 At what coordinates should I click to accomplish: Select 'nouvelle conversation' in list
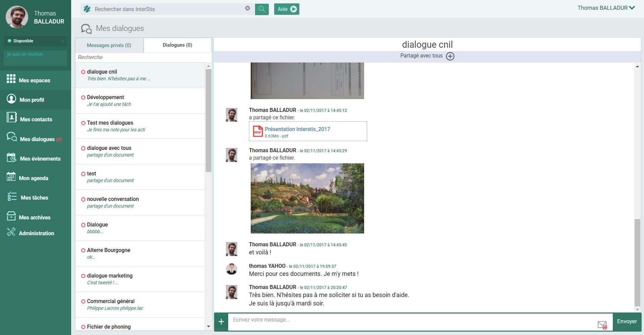pyautogui.click(x=140, y=203)
